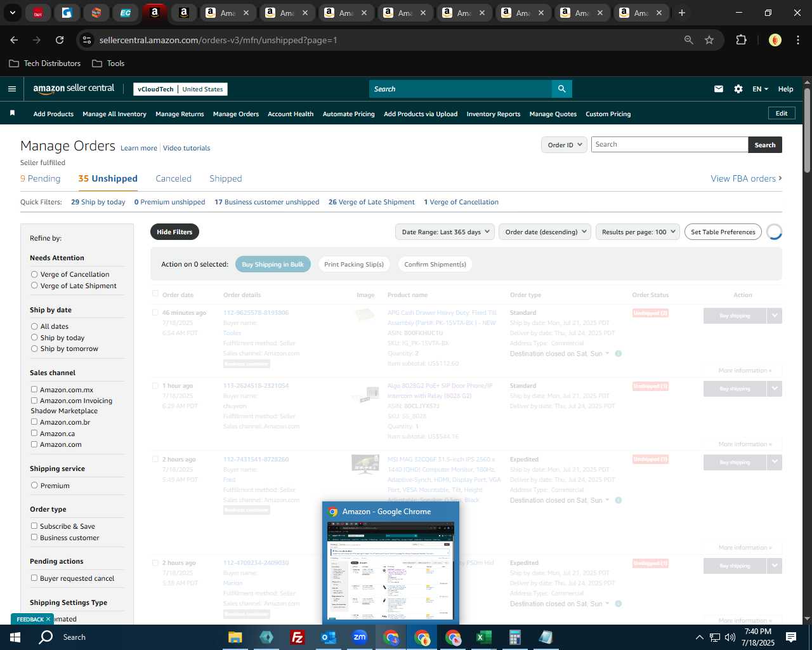
Task: Open the Date Range Last 365 days dropdown
Action: click(x=445, y=232)
